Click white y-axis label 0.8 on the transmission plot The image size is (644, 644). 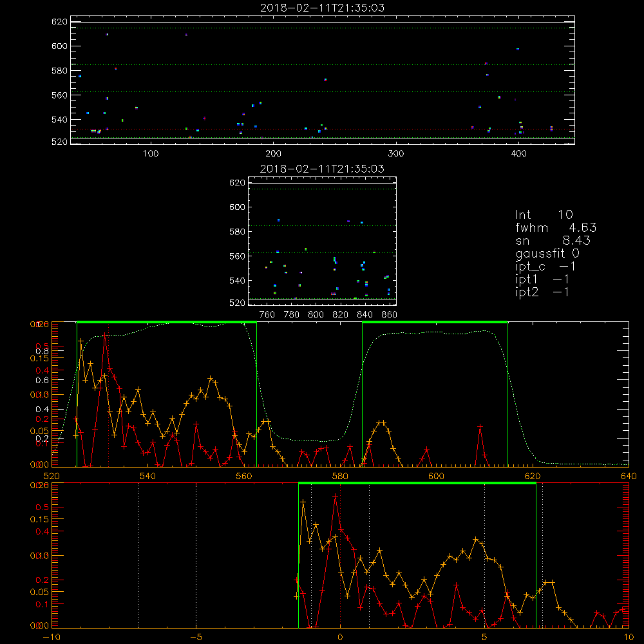(42, 351)
